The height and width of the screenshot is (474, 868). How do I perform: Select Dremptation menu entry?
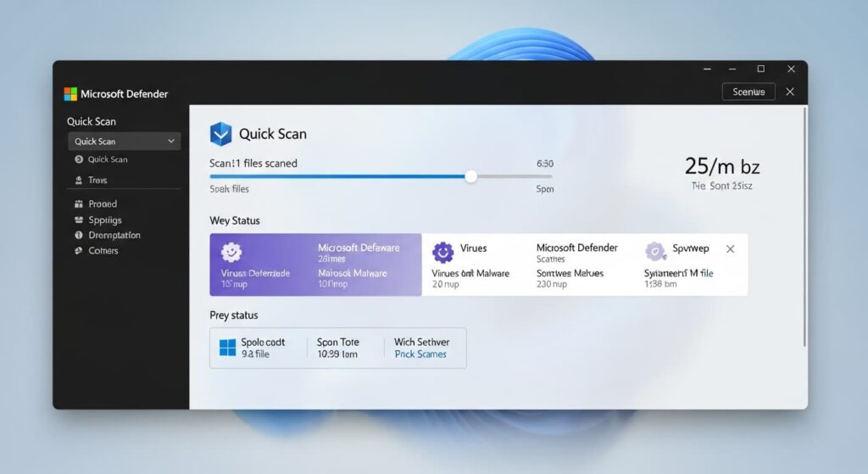114,236
